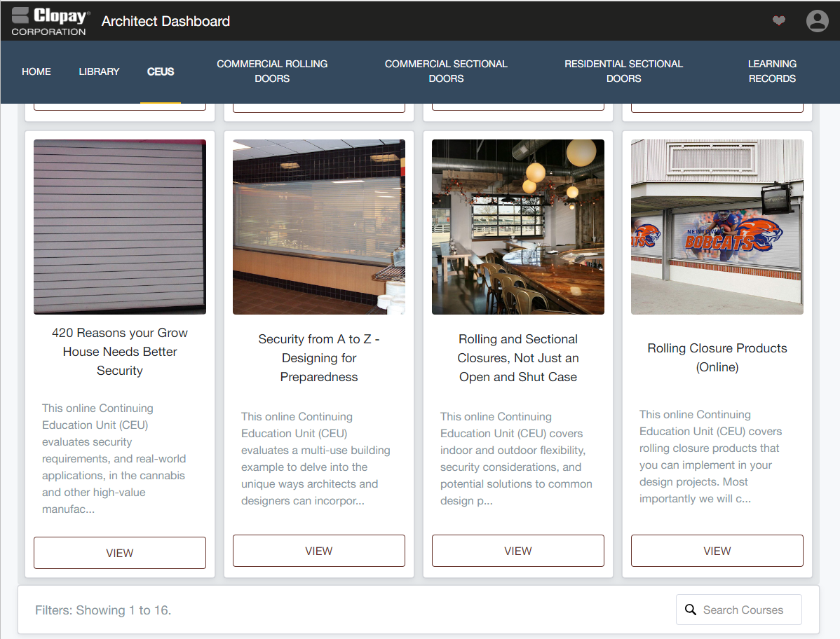Click View for Rolling Closure Products (Online)
This screenshot has width=840, height=639.
[x=717, y=551]
